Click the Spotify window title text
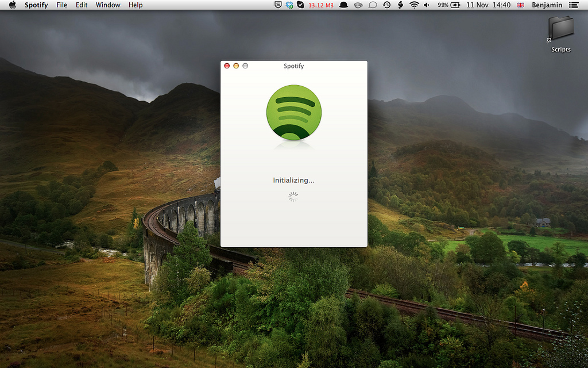This screenshot has height=368, width=588. click(293, 66)
